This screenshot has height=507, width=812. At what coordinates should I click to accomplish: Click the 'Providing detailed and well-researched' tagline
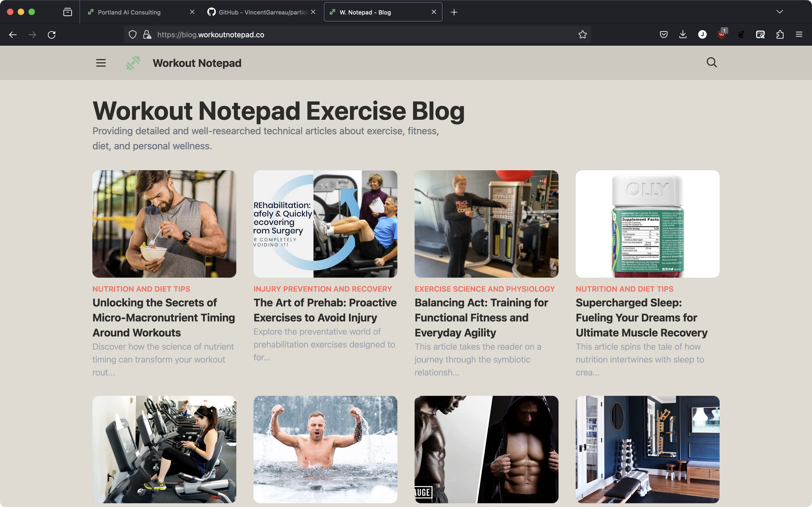(x=266, y=138)
